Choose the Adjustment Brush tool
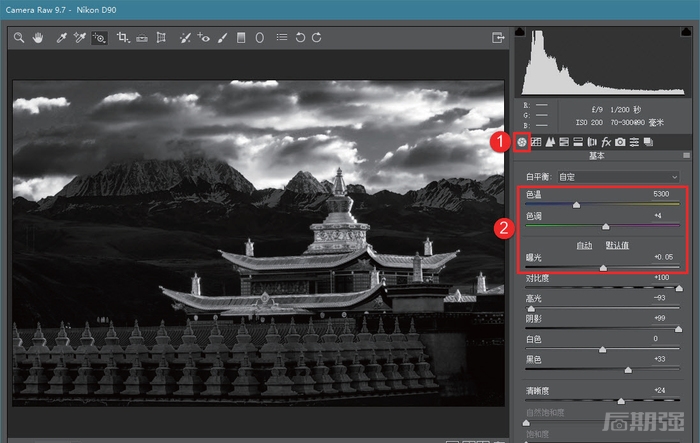The image size is (700, 443). point(222,38)
